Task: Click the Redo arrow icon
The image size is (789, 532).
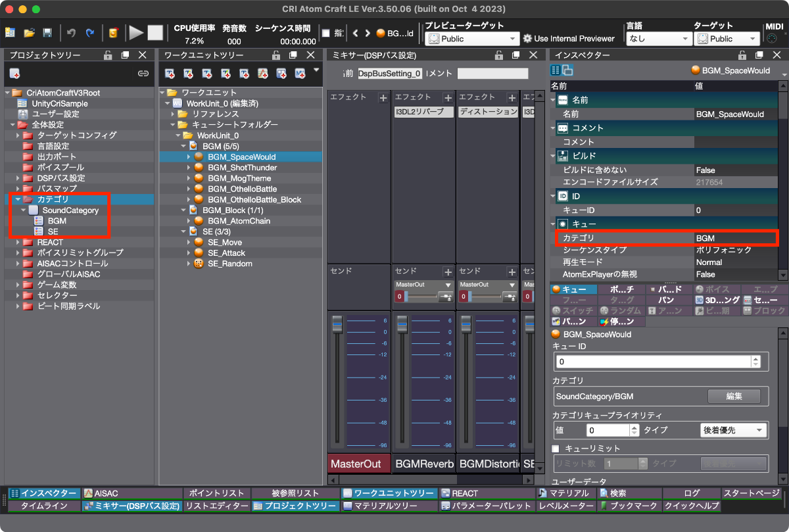Action: [89, 32]
